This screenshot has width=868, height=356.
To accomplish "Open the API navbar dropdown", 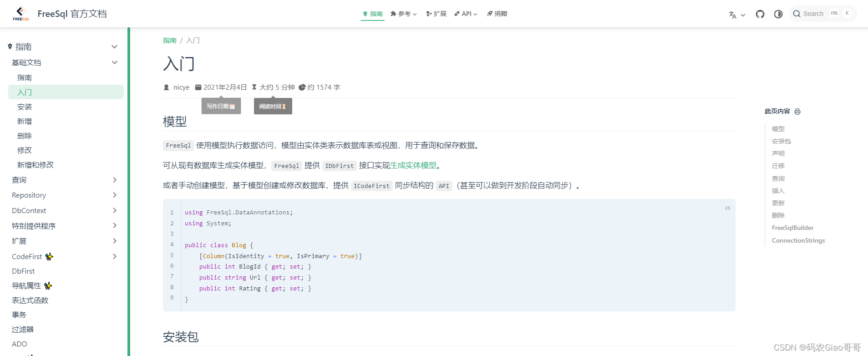I will (x=466, y=14).
